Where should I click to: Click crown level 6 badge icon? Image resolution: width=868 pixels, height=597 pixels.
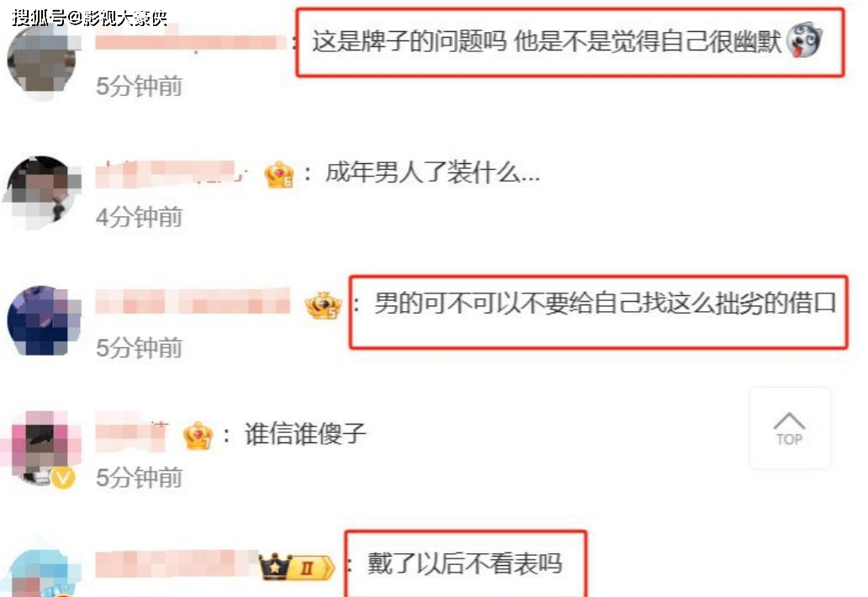coord(278,174)
